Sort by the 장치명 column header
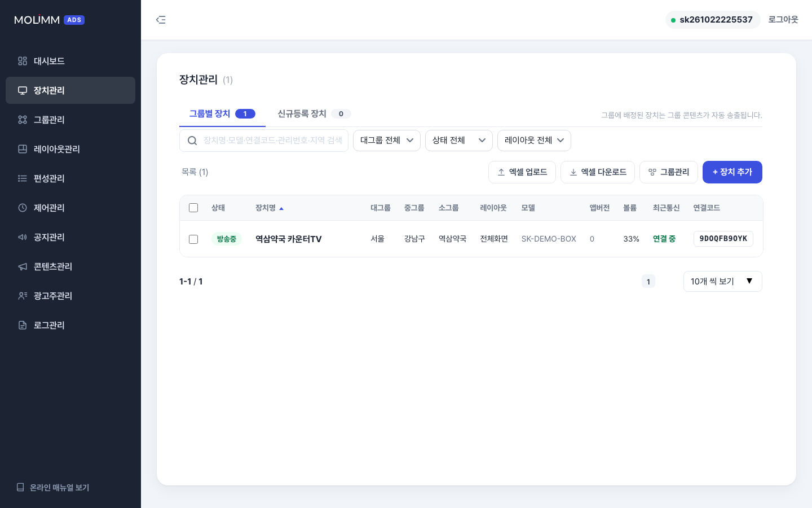 click(270, 208)
